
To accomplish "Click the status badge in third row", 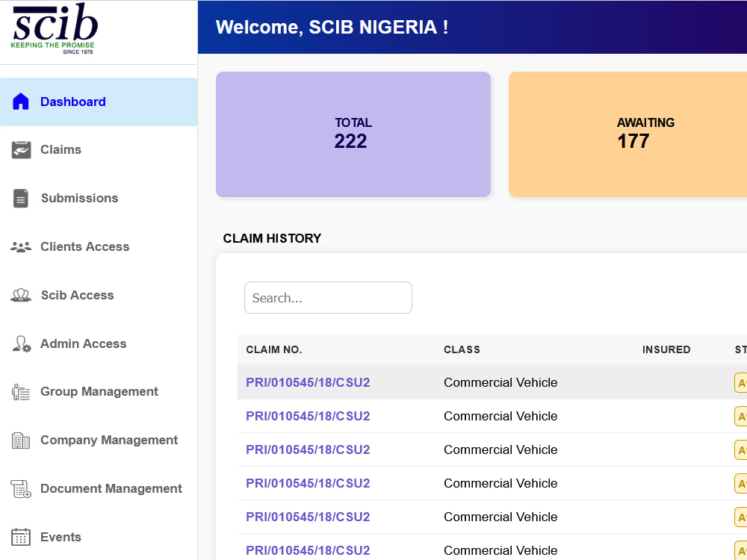I will (741, 450).
